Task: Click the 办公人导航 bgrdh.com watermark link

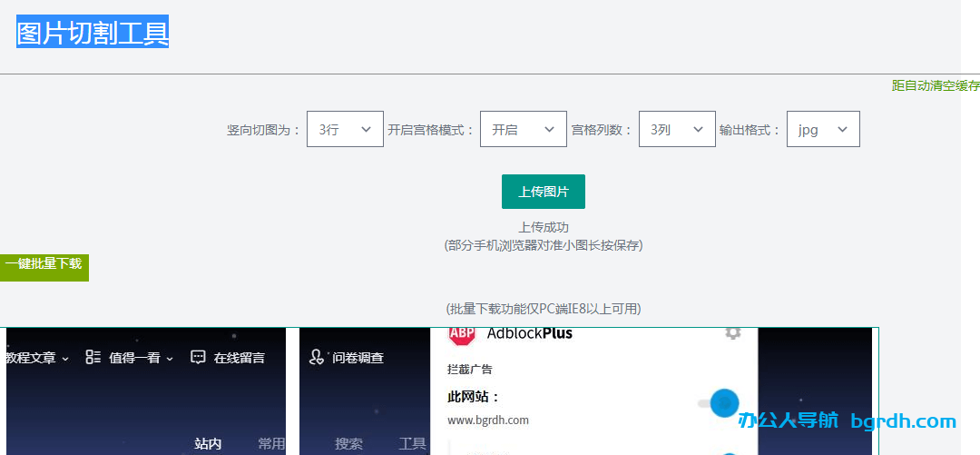Action: pos(847,421)
